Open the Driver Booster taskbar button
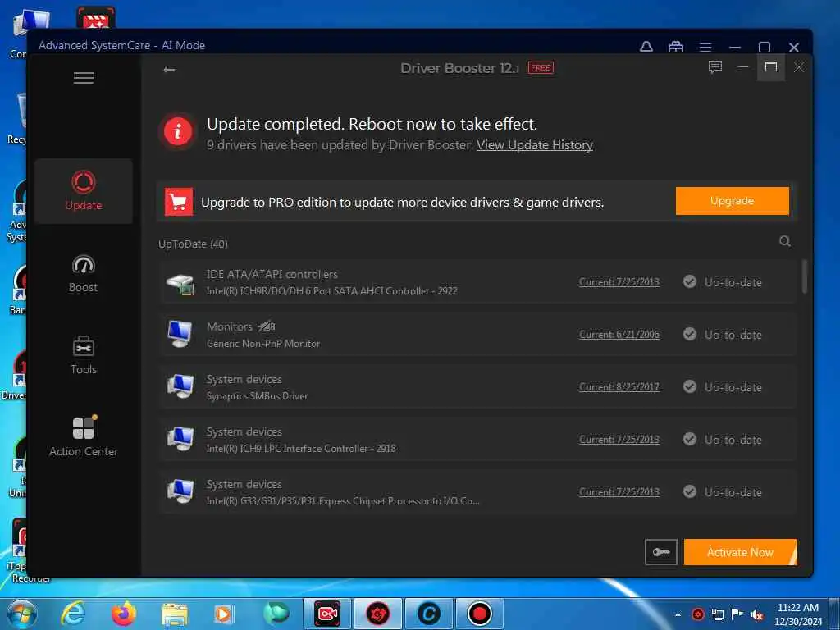The image size is (840, 630). point(378,614)
